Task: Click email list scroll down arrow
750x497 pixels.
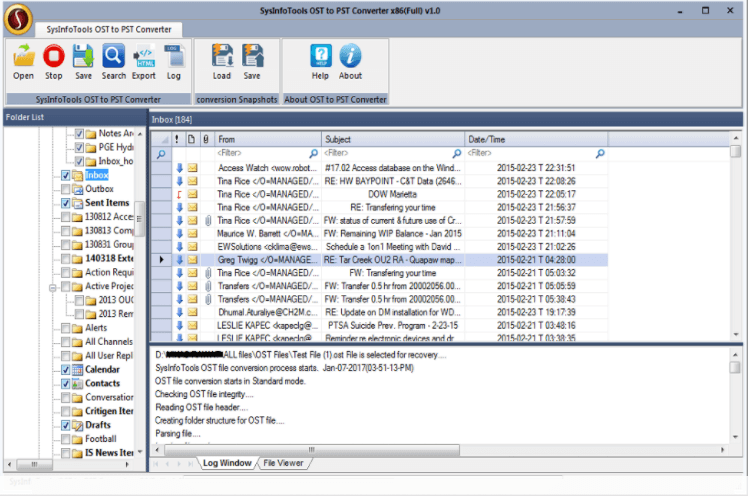Action: click(736, 335)
